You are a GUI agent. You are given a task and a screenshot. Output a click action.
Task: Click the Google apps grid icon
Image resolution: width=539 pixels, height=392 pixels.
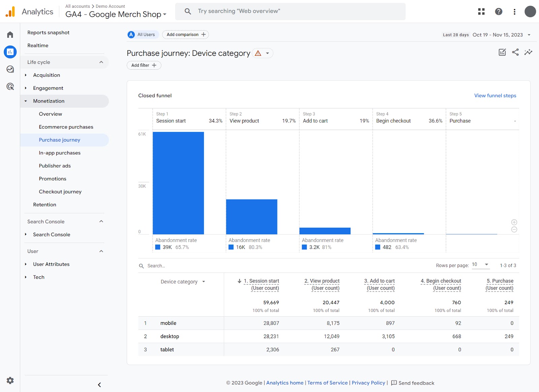coord(481,11)
